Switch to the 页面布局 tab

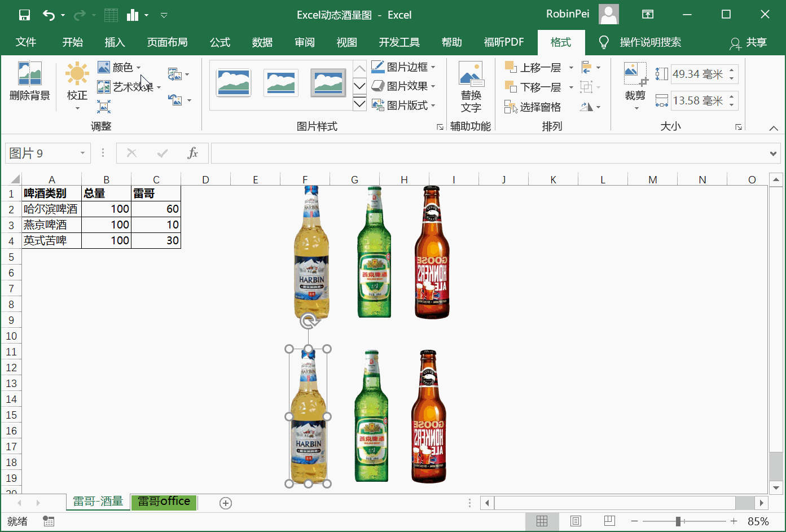click(168, 42)
